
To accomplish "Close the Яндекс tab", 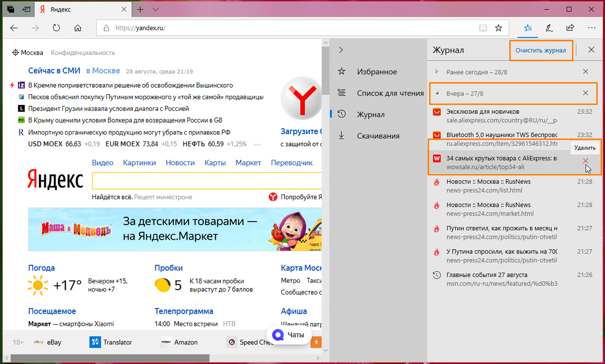I will click(123, 10).
